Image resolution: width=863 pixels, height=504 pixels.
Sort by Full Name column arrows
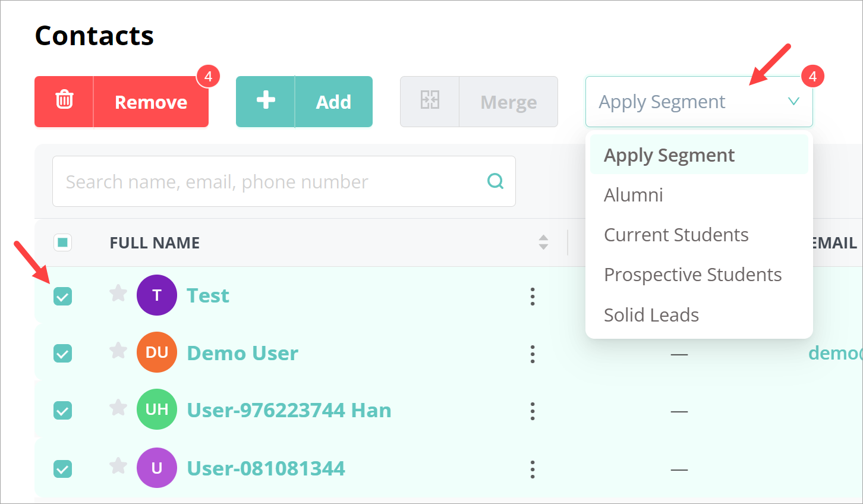(x=543, y=242)
